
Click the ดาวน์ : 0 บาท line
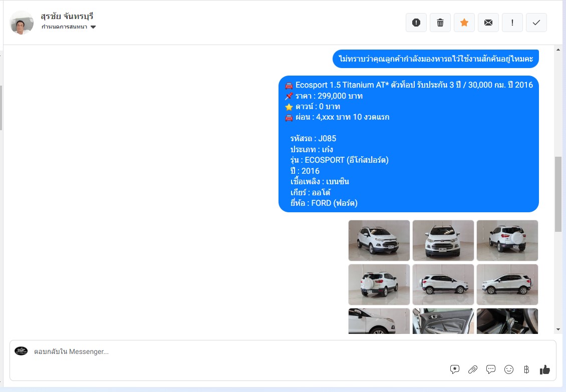[x=318, y=107]
